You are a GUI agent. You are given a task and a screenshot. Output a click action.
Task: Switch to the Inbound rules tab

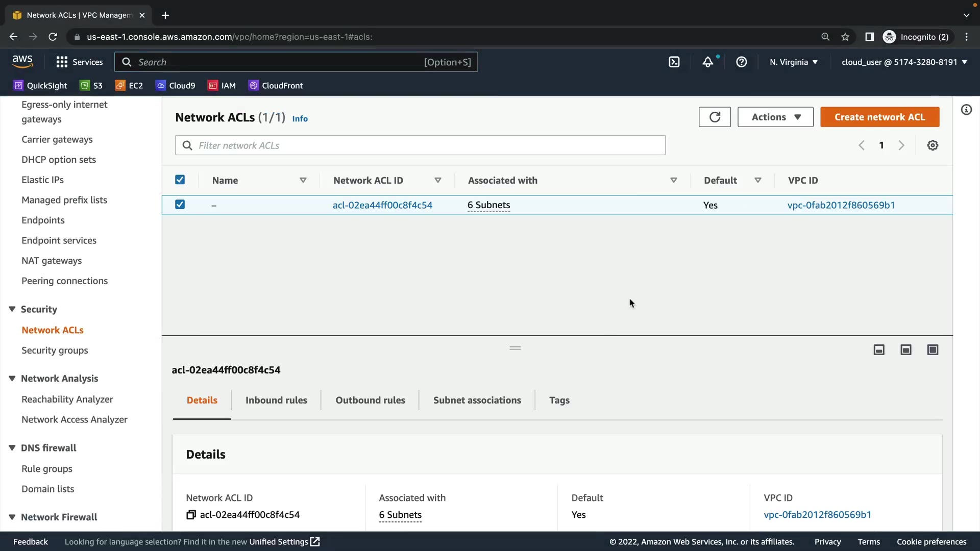point(276,400)
